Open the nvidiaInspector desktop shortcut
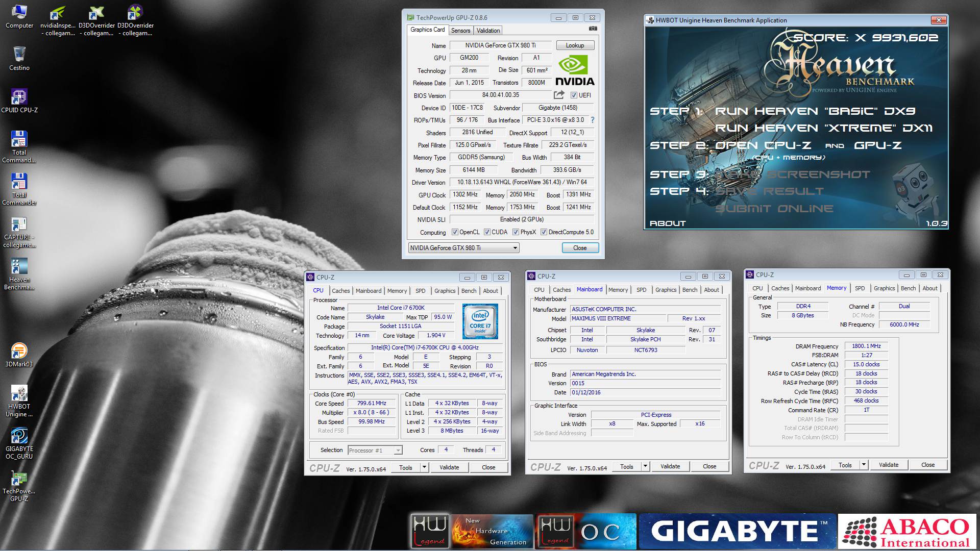Image resolution: width=980 pixels, height=551 pixels. click(x=58, y=20)
